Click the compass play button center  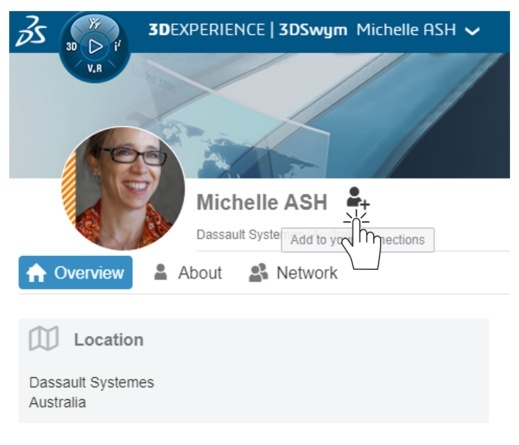click(95, 47)
